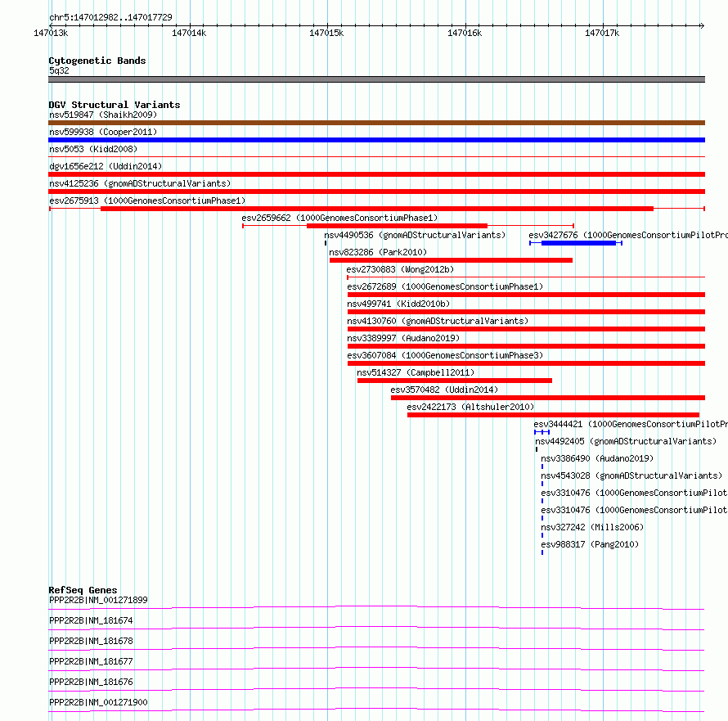
Task: Click the Cytogenetic Bands track title
Action: pyautogui.click(x=97, y=61)
